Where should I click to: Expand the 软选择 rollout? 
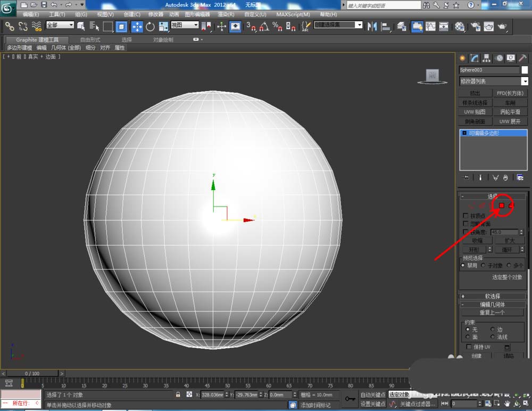(493, 296)
